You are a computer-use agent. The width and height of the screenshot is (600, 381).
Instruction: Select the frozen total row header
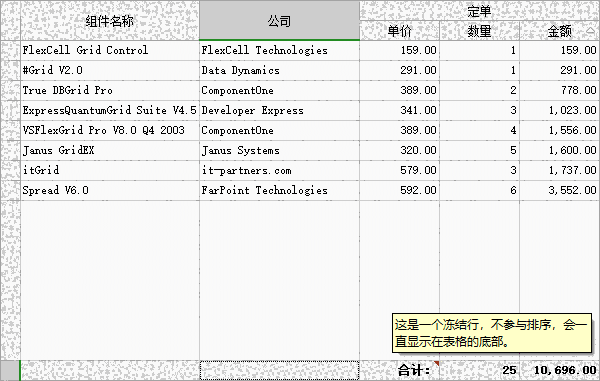(x=10, y=370)
